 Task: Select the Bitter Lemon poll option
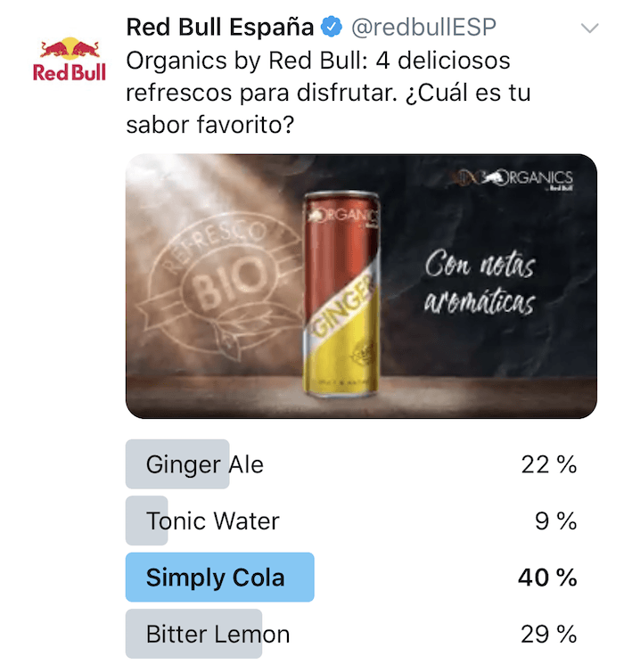(351, 634)
